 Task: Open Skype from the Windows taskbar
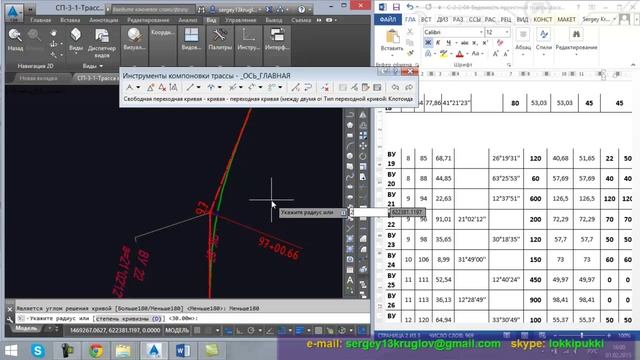(x=38, y=350)
